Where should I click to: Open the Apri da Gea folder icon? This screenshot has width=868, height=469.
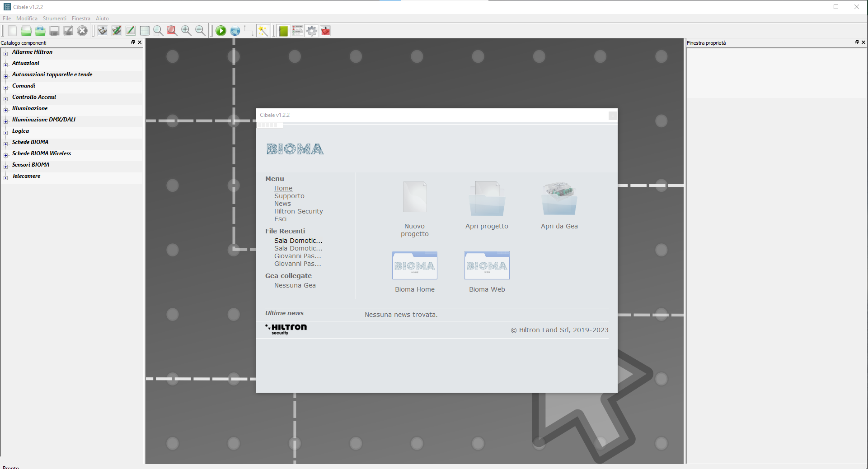pos(559,199)
